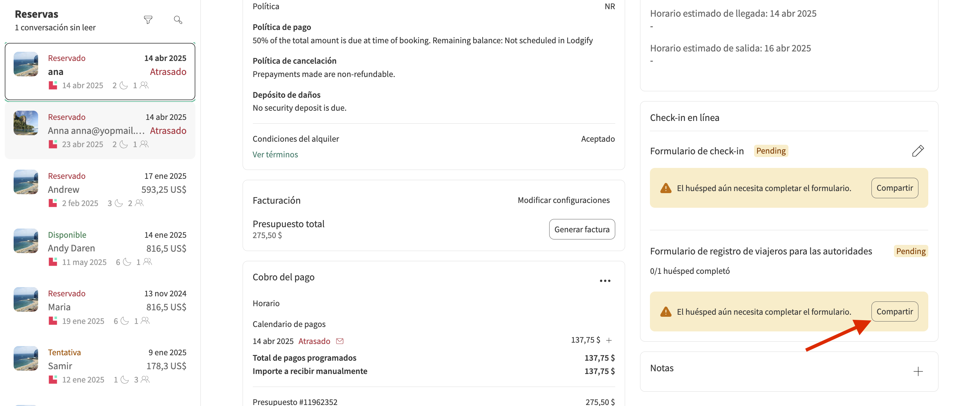
Task: Select the Anna anna@yopmail reservation
Action: pos(100,131)
